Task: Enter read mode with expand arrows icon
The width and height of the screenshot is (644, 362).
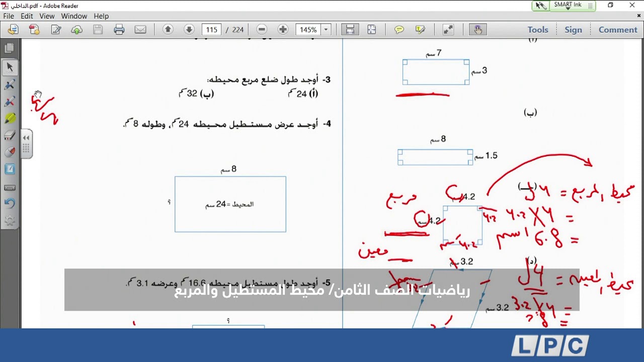Action: pyautogui.click(x=448, y=30)
